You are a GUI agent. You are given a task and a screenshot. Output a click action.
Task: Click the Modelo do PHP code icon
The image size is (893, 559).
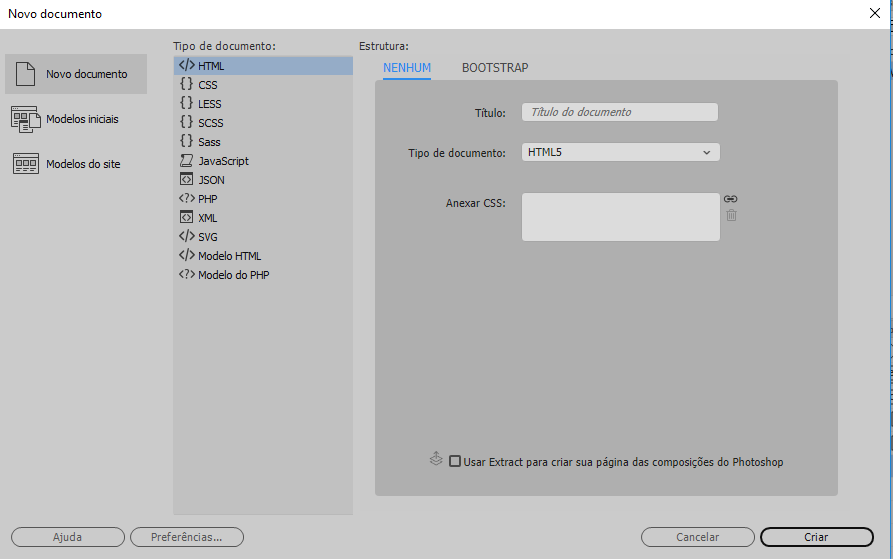[x=186, y=274]
